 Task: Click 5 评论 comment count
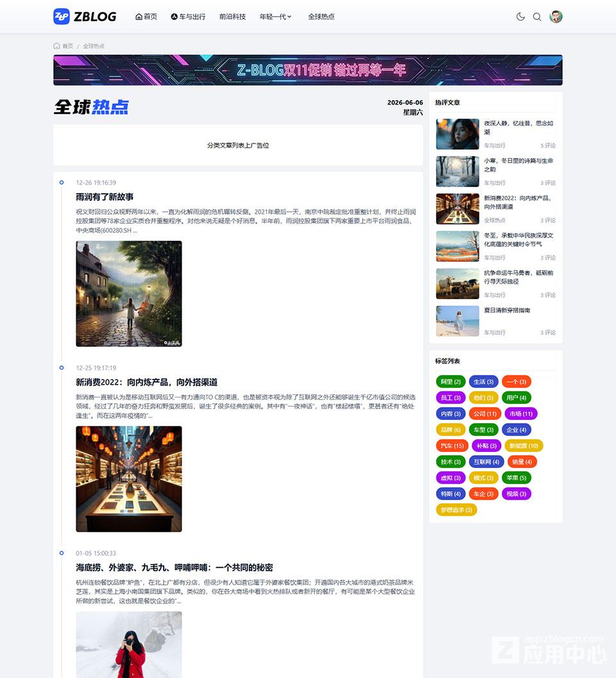(x=548, y=145)
